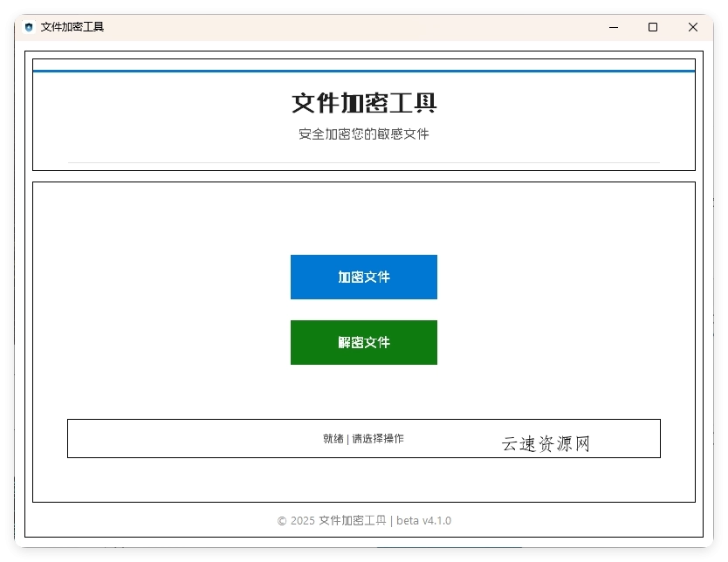Click the status bar showing 就绪 | 请选择操作
Image resolution: width=728 pixels, height=562 pixels.
click(x=363, y=438)
